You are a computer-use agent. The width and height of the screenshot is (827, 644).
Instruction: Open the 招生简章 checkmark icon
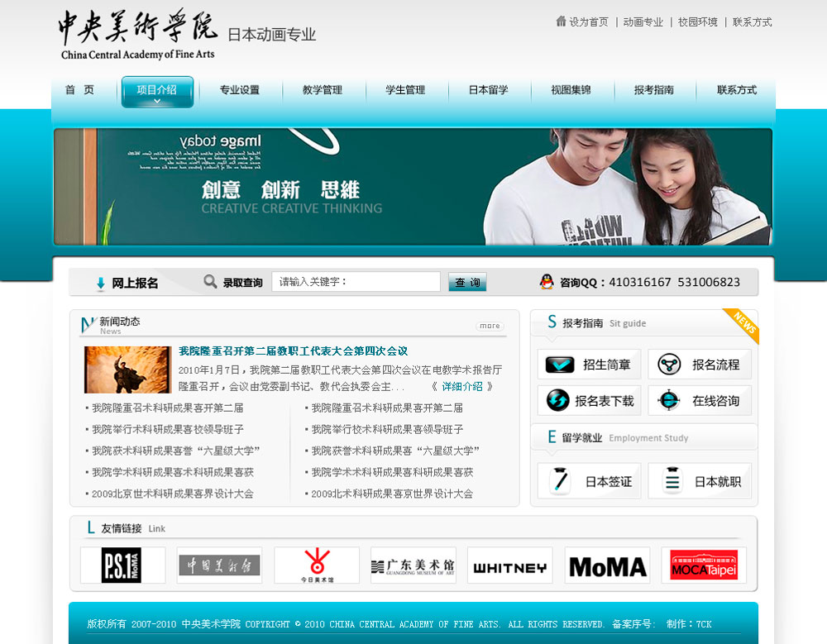559,365
